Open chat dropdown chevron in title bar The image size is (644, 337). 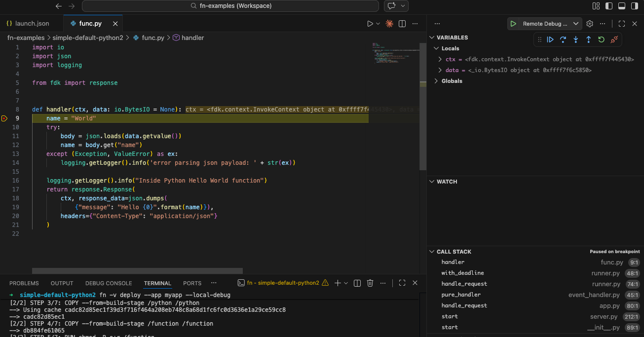coord(403,6)
